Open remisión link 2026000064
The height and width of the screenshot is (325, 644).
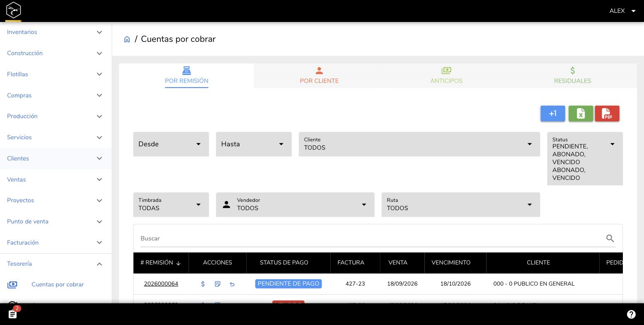coord(161,284)
